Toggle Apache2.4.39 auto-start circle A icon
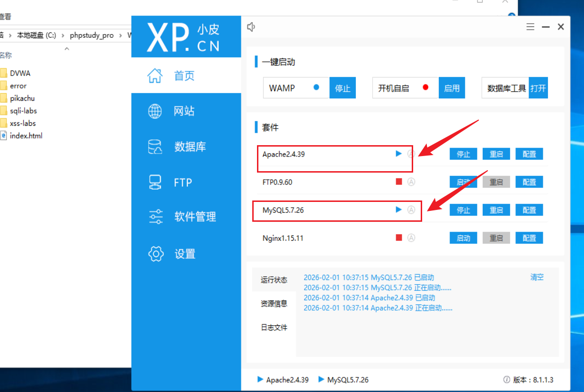This screenshot has height=392, width=584. (x=411, y=154)
